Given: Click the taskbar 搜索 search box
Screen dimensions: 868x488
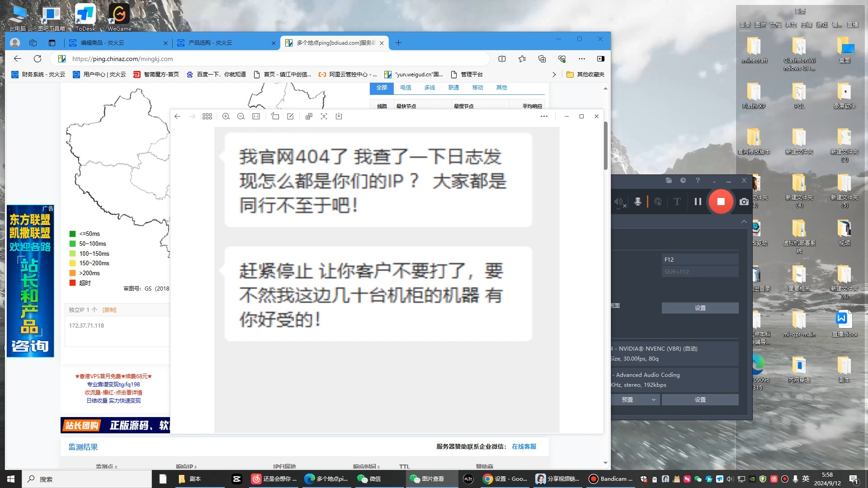Looking at the screenshot, I should click(87, 479).
